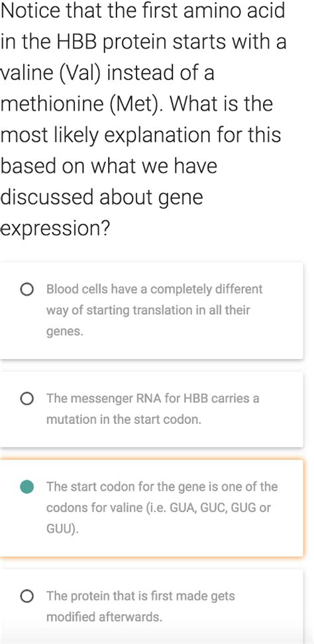The width and height of the screenshot is (314, 644).
Task: Click the "GUU)." text in the selected answer
Action: tap(62, 529)
